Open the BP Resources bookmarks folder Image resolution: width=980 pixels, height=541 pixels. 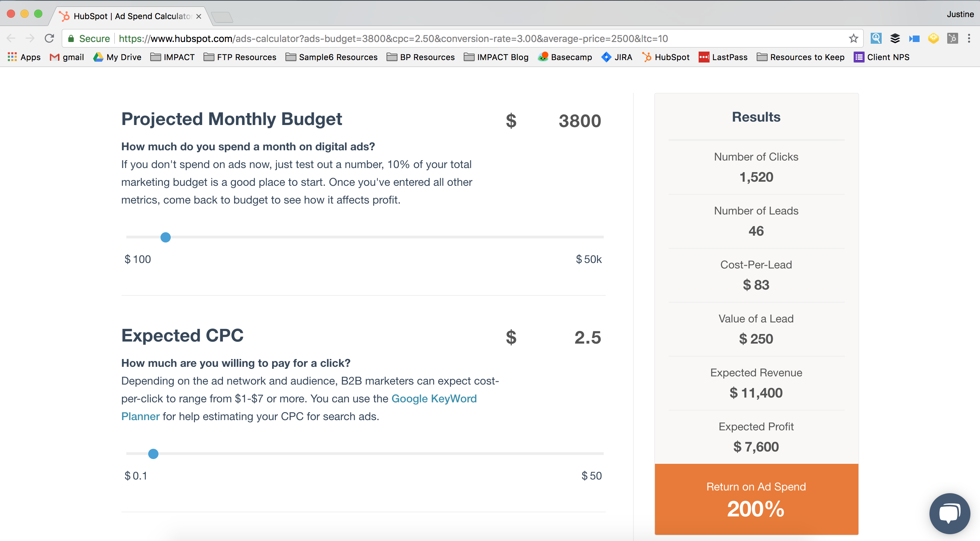(x=421, y=57)
